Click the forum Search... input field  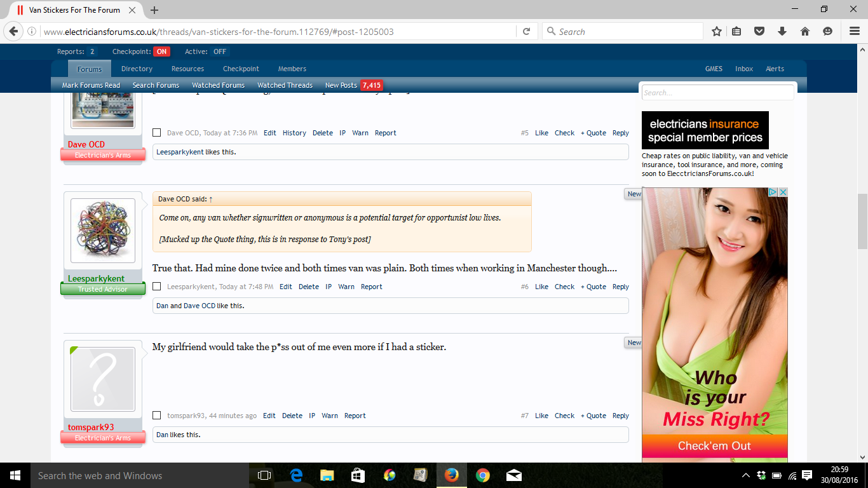(717, 93)
